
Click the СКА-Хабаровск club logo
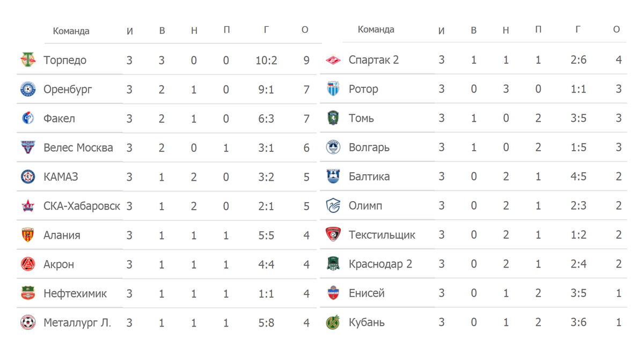click(x=28, y=205)
